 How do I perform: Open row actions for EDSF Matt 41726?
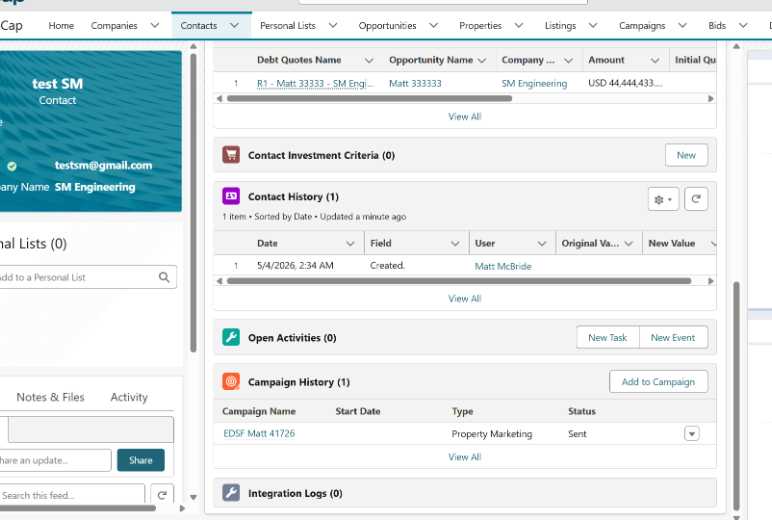point(692,434)
